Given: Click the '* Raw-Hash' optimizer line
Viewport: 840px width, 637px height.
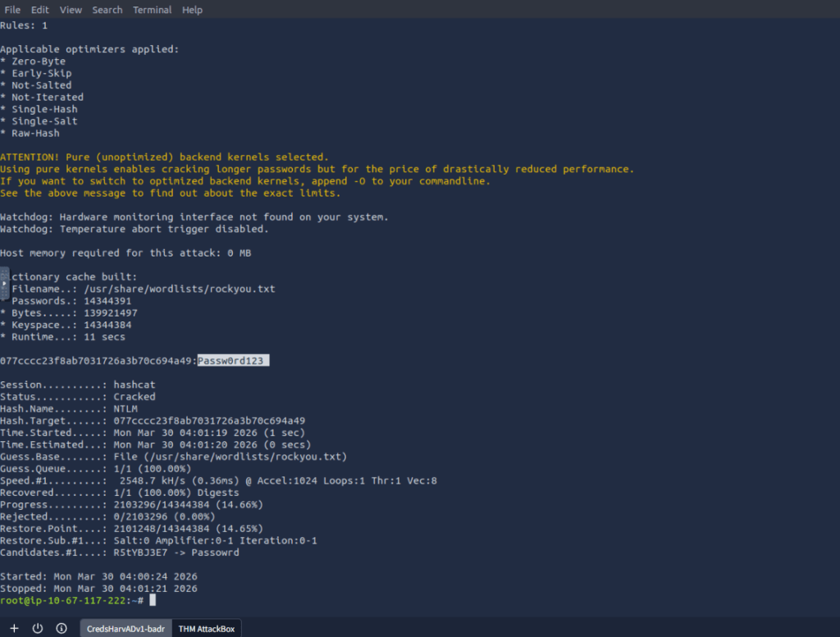Looking at the screenshot, I should click(x=30, y=134).
